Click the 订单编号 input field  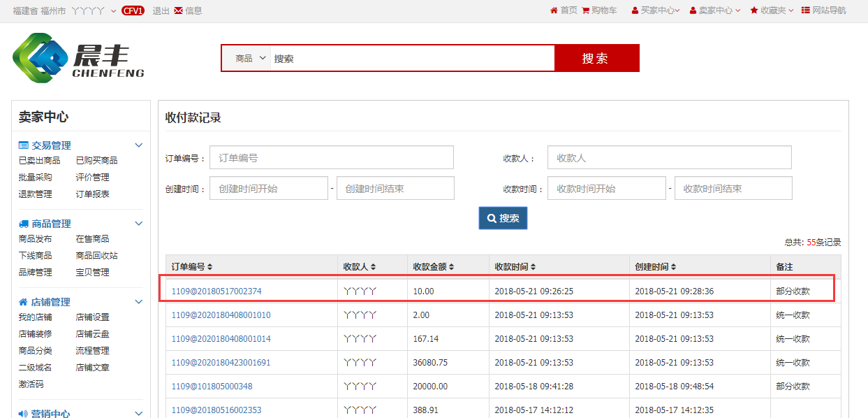coord(331,158)
